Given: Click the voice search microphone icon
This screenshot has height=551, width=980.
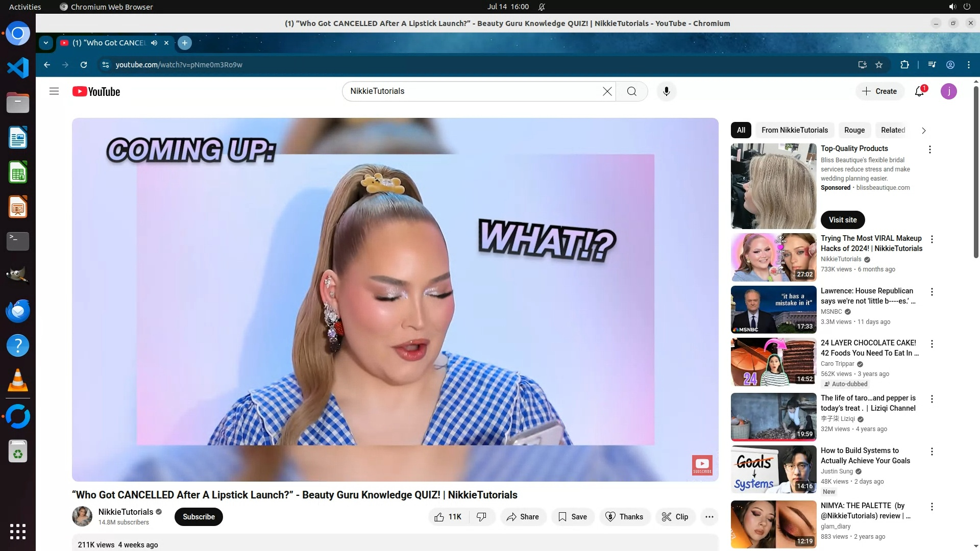Looking at the screenshot, I should point(666,91).
